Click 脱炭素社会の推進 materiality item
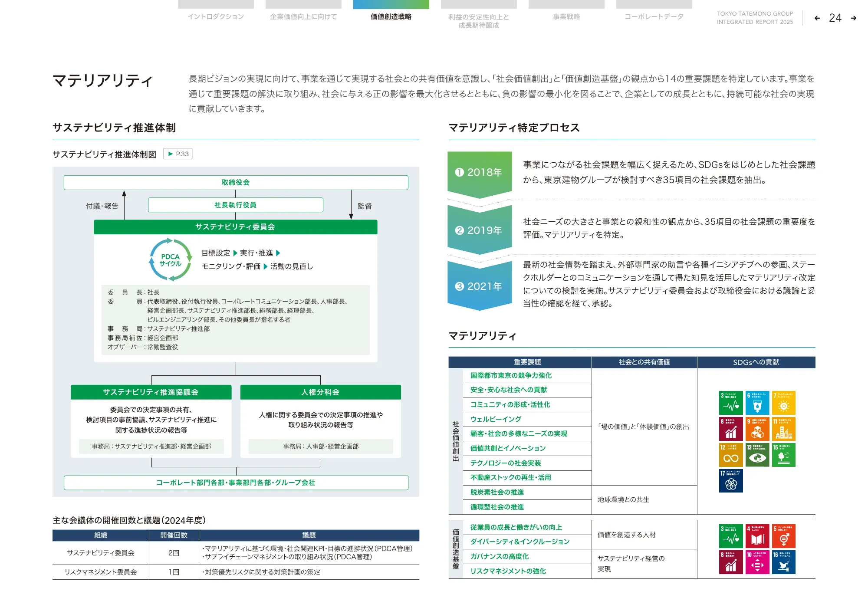Screen dimensions: 868x614 point(497,492)
